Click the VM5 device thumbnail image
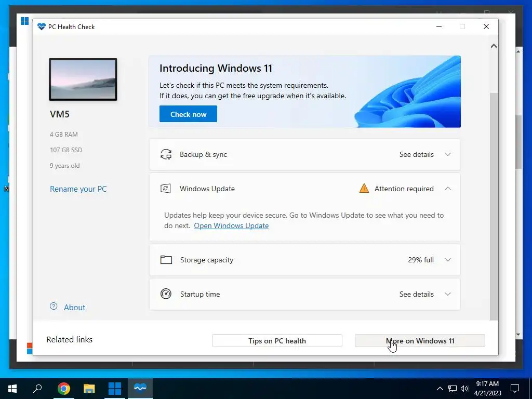 [x=83, y=79]
